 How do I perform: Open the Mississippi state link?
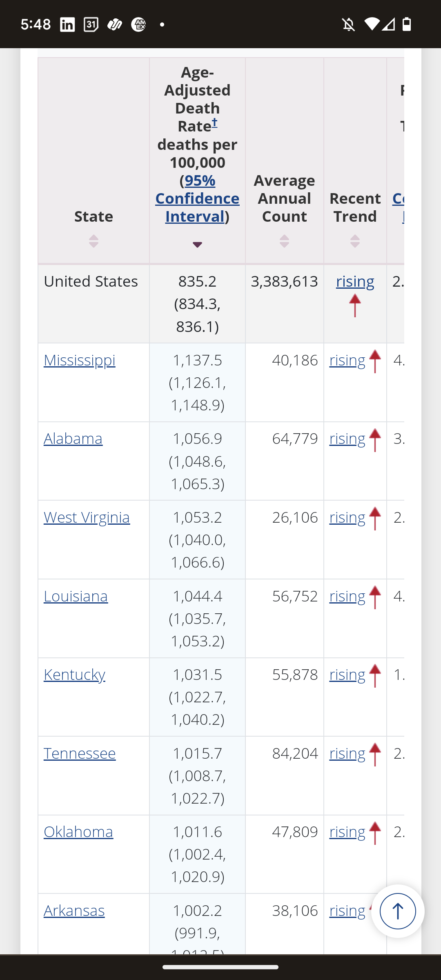[x=79, y=360]
